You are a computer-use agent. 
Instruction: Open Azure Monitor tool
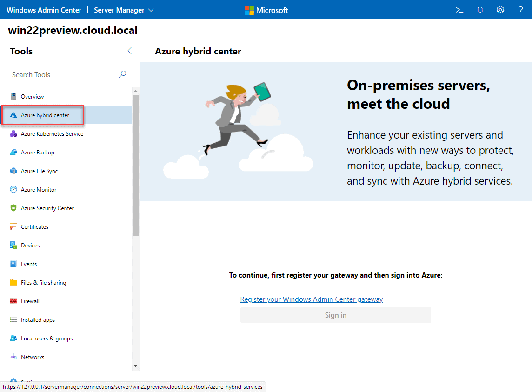pyautogui.click(x=66, y=189)
